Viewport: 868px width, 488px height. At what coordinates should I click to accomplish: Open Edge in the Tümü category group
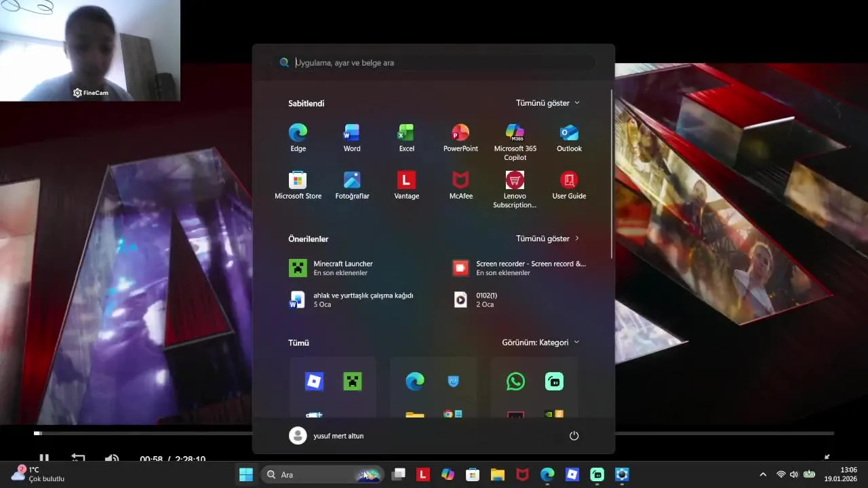(415, 382)
